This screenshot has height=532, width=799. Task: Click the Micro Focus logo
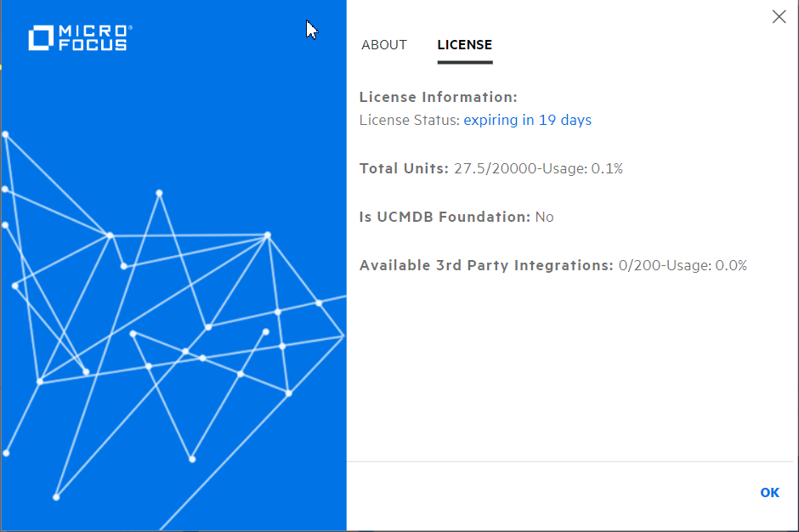(x=79, y=37)
